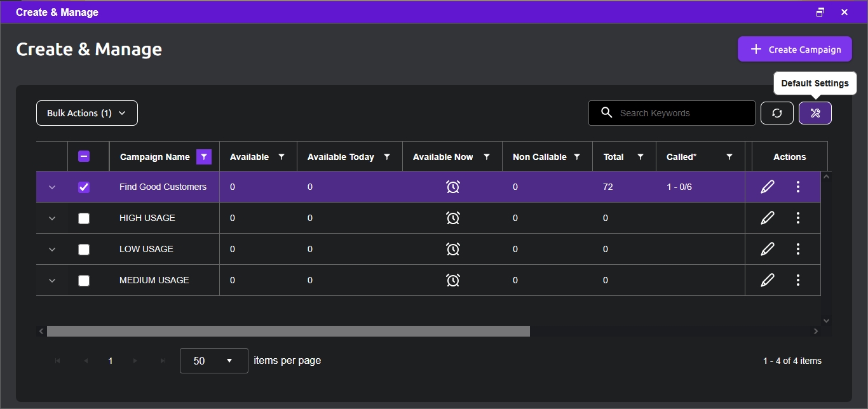868x409 pixels.
Task: Open the Default Settings tools button
Action: click(x=815, y=113)
